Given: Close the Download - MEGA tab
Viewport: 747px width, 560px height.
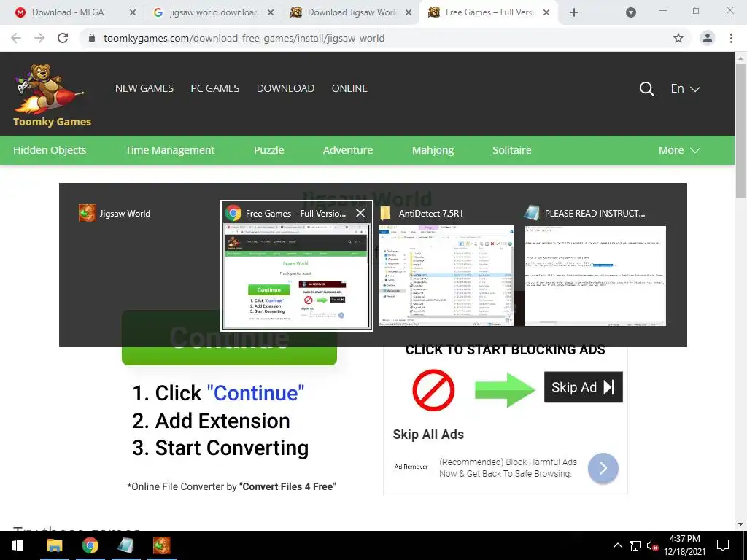Looking at the screenshot, I should coord(133,13).
